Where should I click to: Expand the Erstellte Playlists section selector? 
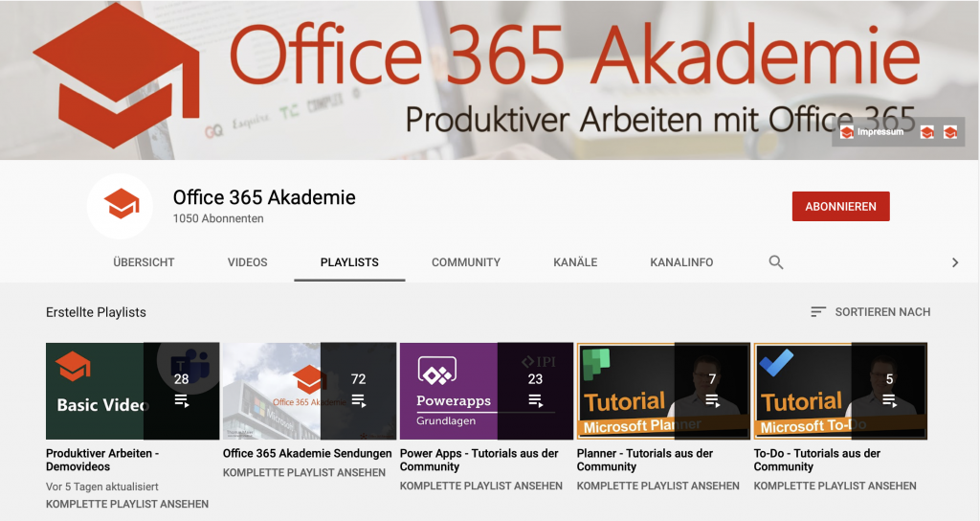tap(96, 312)
